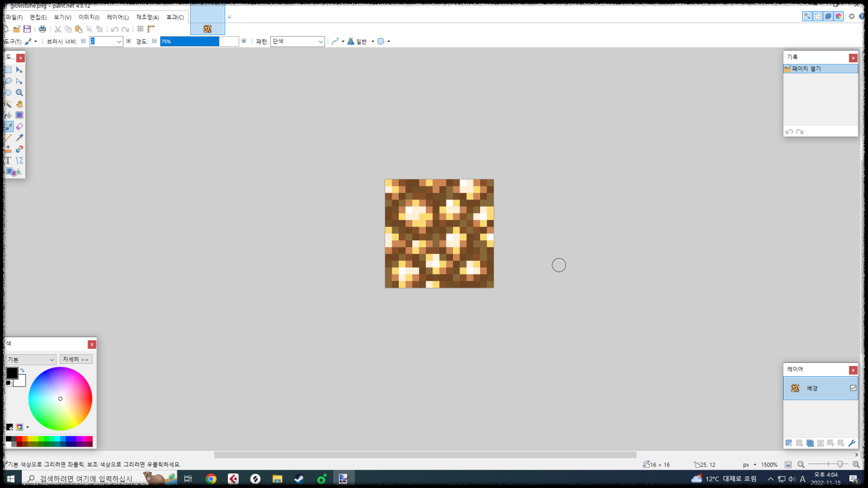Viewport: 868px width, 488px height.
Task: Open the 일반 blend mode dropdown
Action: pyautogui.click(x=361, y=41)
